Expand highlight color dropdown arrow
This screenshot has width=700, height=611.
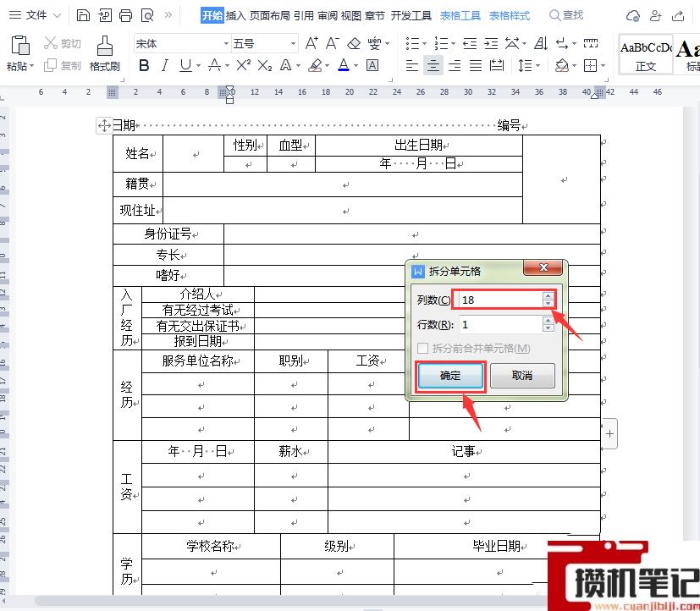(x=328, y=66)
